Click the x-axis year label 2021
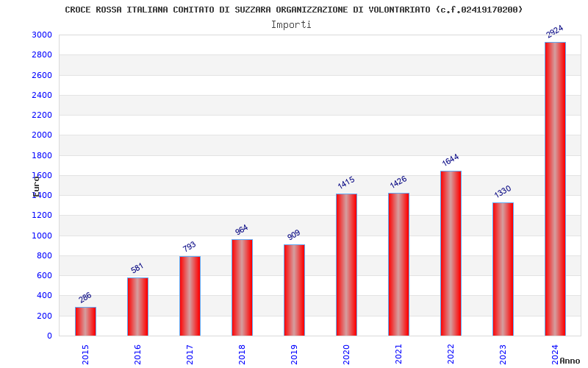 [398, 355]
